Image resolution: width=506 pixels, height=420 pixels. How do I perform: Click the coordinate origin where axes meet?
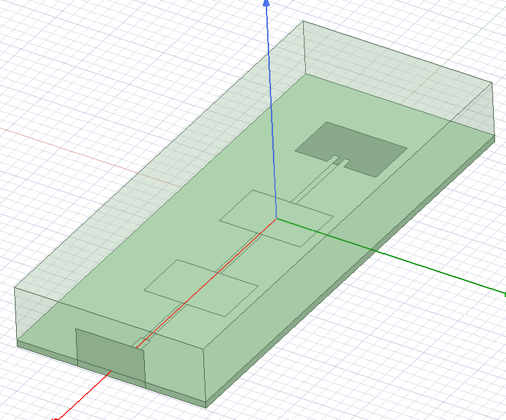276,218
